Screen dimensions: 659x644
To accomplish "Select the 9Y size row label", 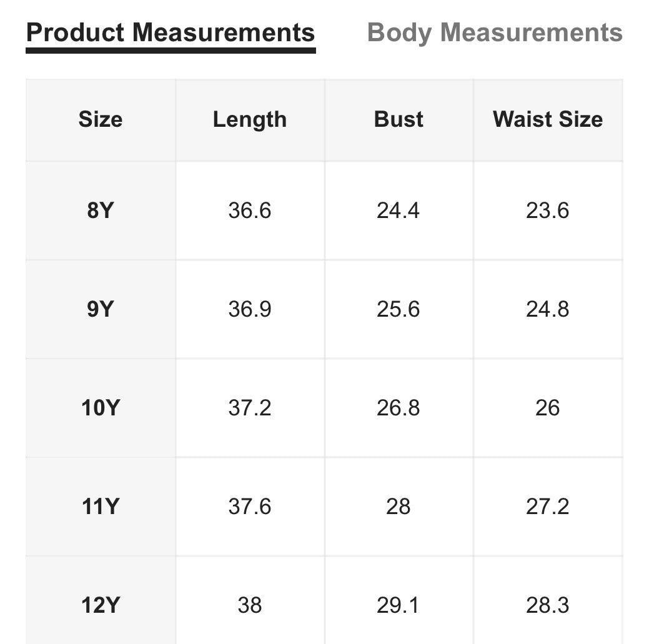I will click(100, 309).
